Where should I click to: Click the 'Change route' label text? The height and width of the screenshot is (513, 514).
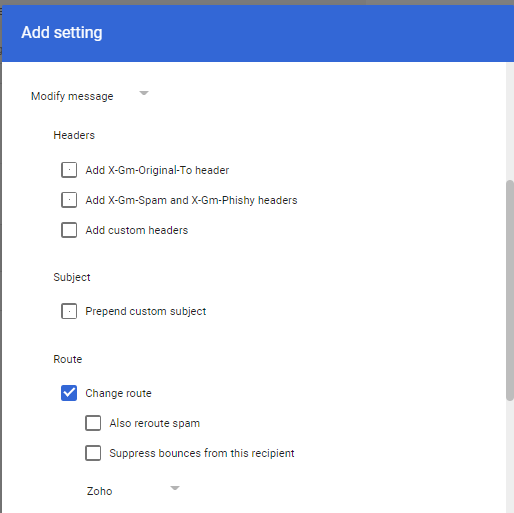tap(118, 393)
